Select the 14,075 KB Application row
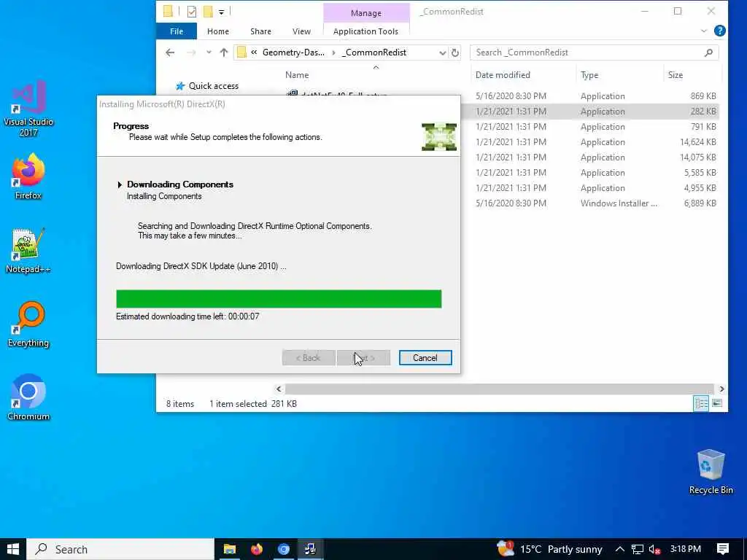Viewport: 747px width, 560px height. click(591, 157)
